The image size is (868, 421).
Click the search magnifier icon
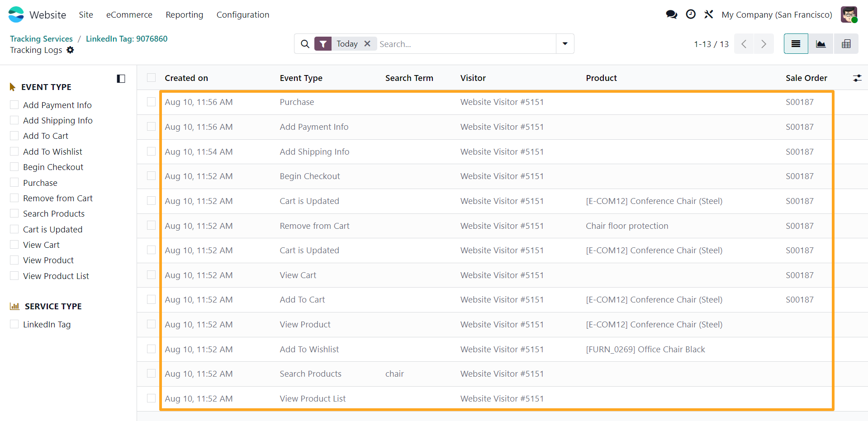click(x=305, y=44)
